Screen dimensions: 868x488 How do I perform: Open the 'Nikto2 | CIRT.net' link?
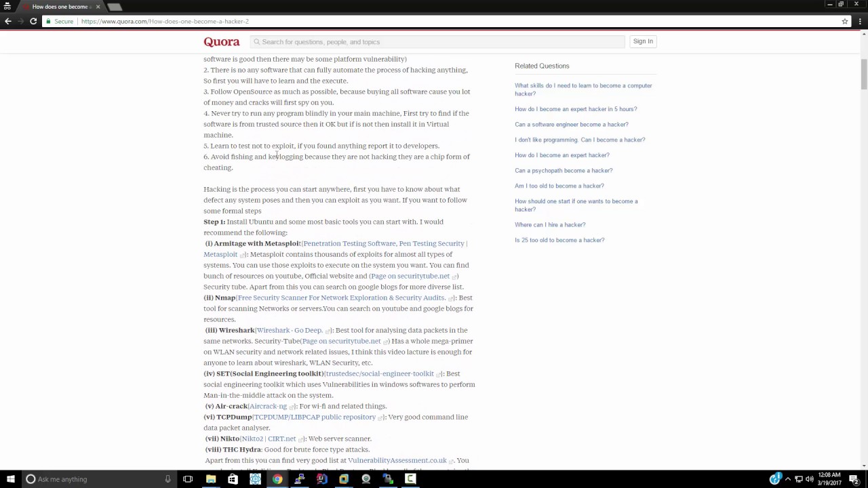click(269, 439)
